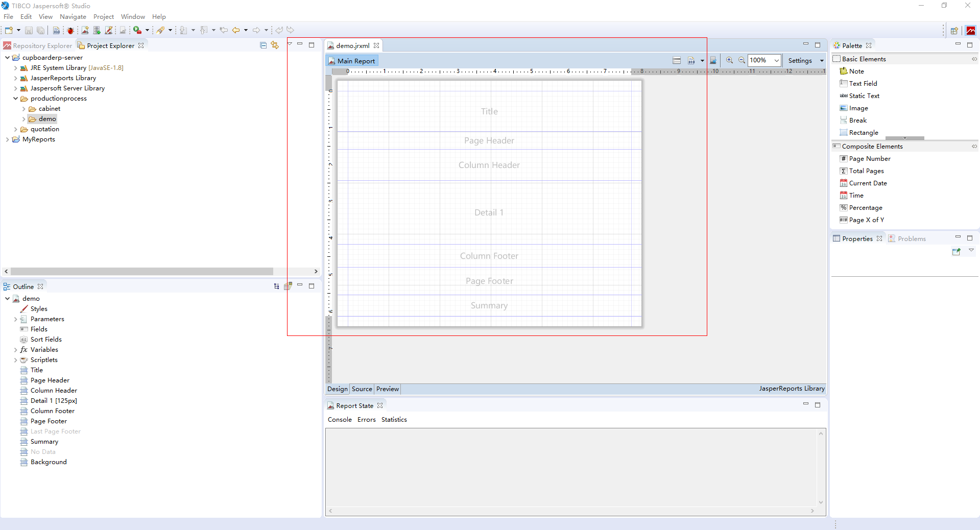Open the Run dropdown arrow
Viewport: 980px width, 530px height.
147,31
